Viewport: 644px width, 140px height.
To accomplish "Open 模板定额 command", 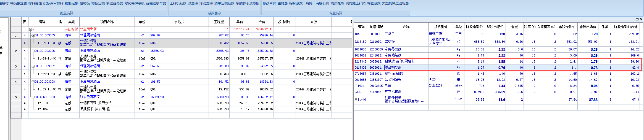I will 98,3.
